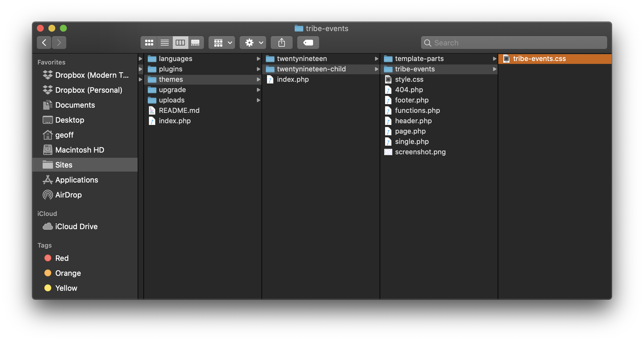Viewport: 644px width, 342px height.
Task: Open Dropbox (Personal) in sidebar
Action: pos(85,90)
